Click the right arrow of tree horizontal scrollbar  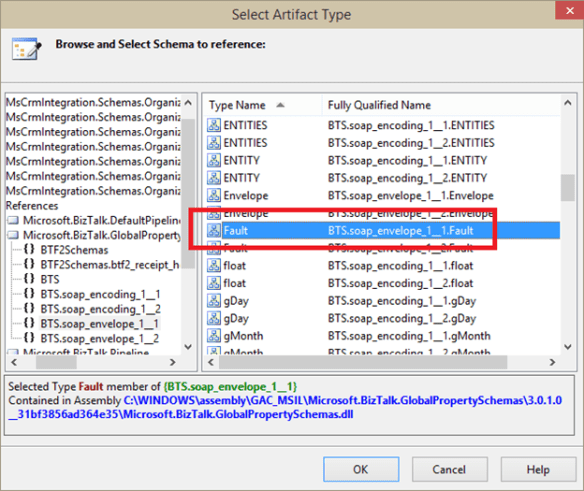coord(172,362)
